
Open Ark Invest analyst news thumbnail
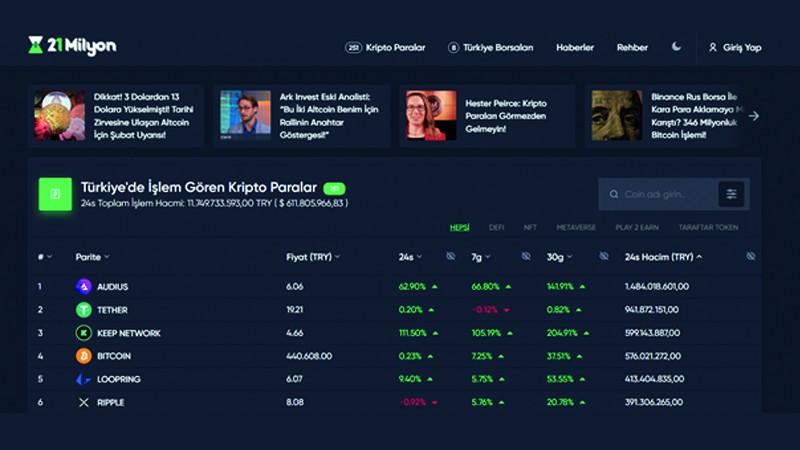click(245, 116)
